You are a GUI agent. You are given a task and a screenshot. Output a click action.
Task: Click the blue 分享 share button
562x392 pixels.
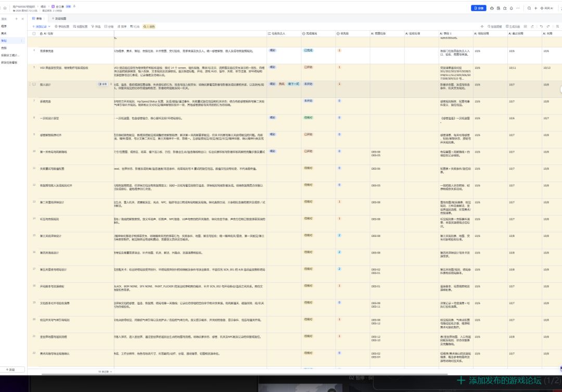coord(479,8)
